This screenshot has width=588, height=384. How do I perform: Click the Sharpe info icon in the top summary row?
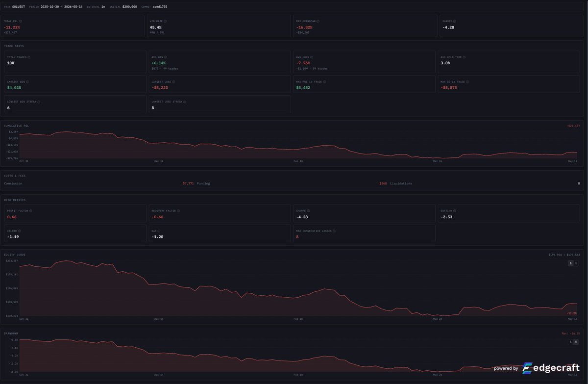tap(454, 22)
